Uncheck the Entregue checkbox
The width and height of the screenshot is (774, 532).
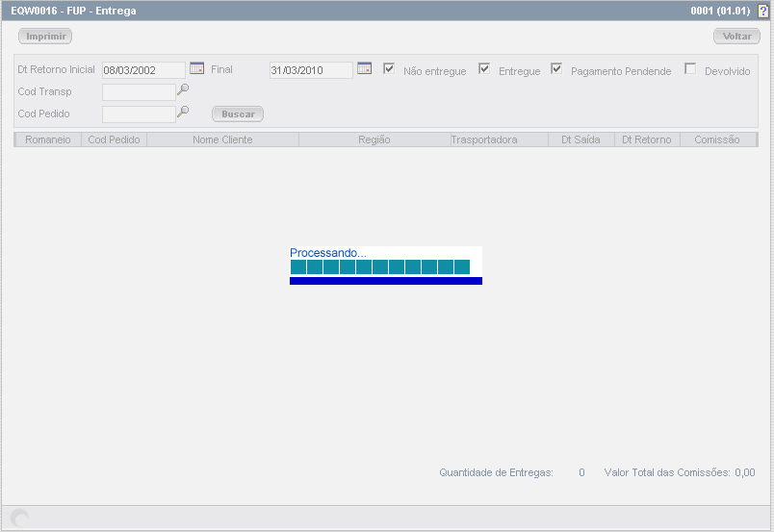pyautogui.click(x=484, y=68)
